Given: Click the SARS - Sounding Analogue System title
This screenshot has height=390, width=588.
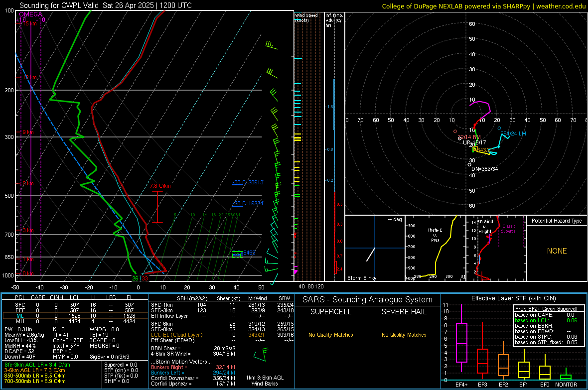Looking at the screenshot, I should pyautogui.click(x=368, y=300).
